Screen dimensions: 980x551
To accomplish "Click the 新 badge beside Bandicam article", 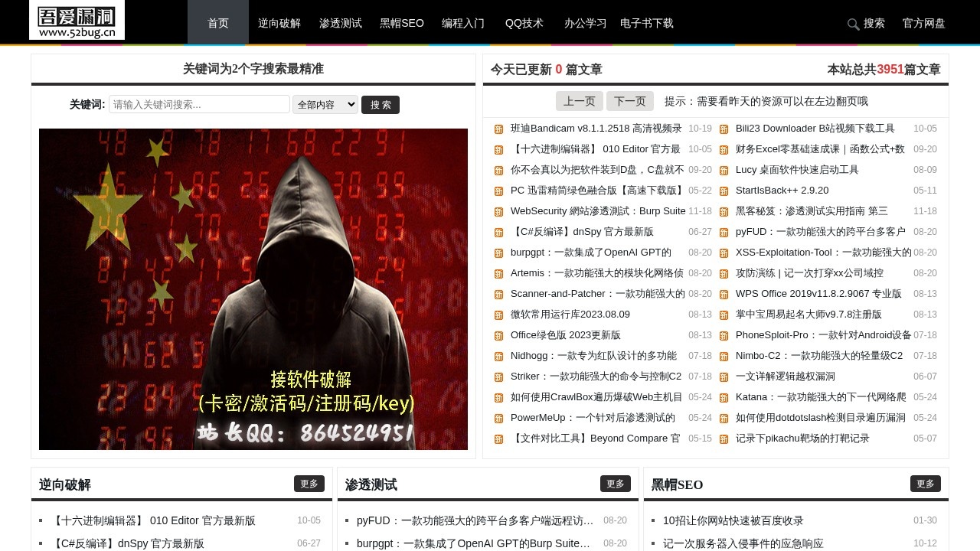I will coord(498,129).
